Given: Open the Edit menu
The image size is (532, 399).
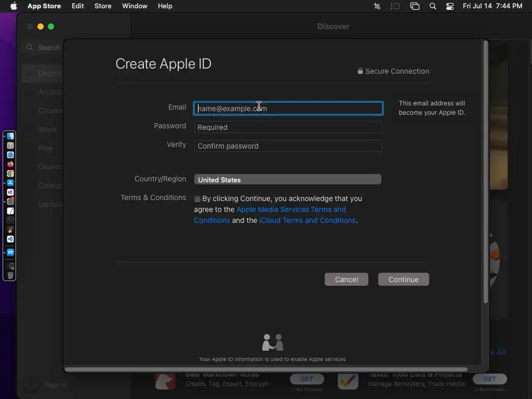Looking at the screenshot, I should [x=78, y=6].
